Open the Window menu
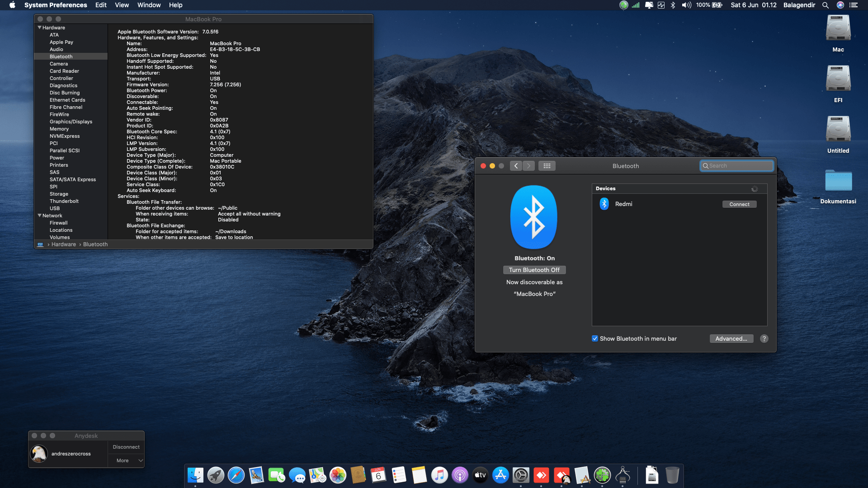 click(149, 5)
